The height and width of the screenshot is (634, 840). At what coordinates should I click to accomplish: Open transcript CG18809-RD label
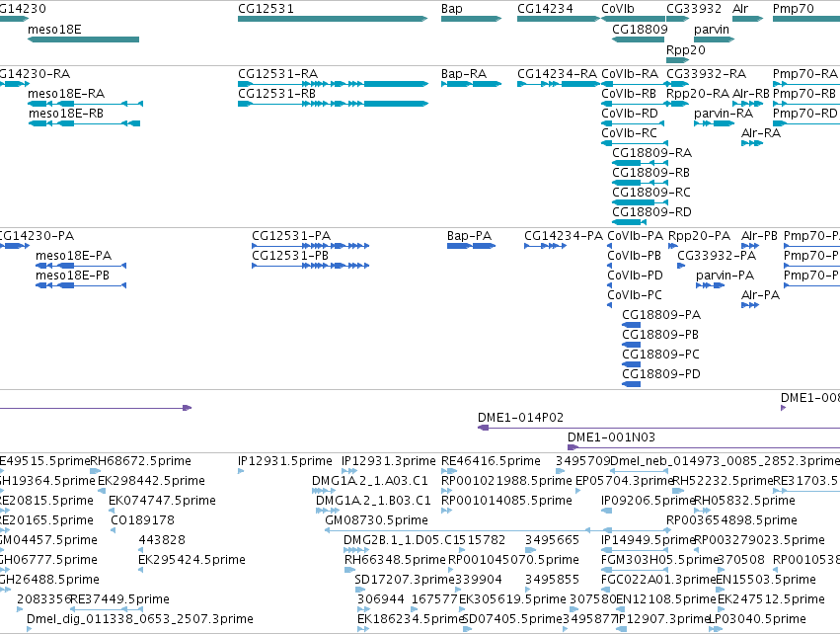[652, 211]
